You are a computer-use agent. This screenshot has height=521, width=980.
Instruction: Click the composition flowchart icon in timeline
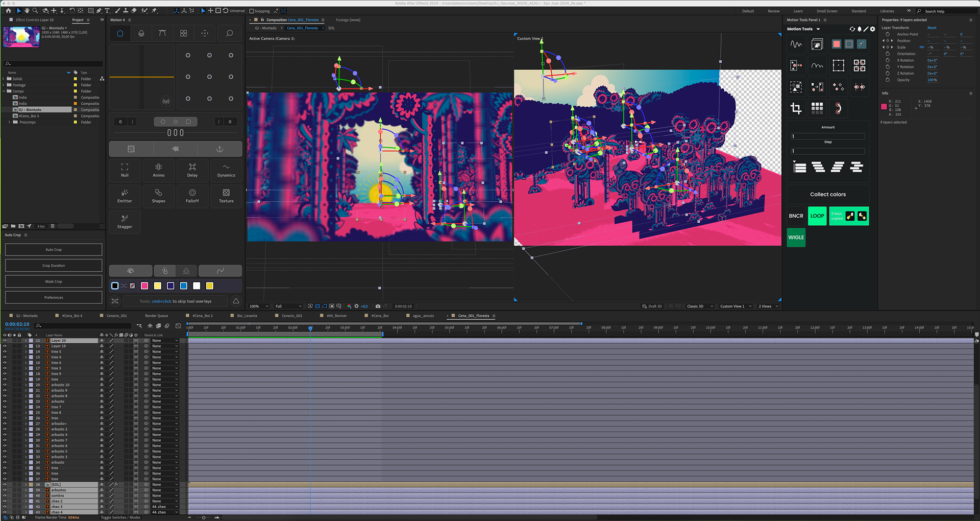click(x=139, y=325)
